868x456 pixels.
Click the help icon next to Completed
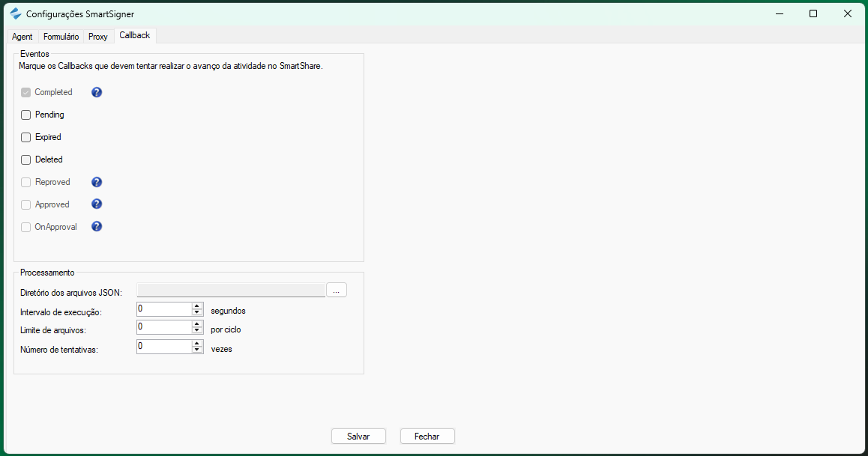click(97, 92)
